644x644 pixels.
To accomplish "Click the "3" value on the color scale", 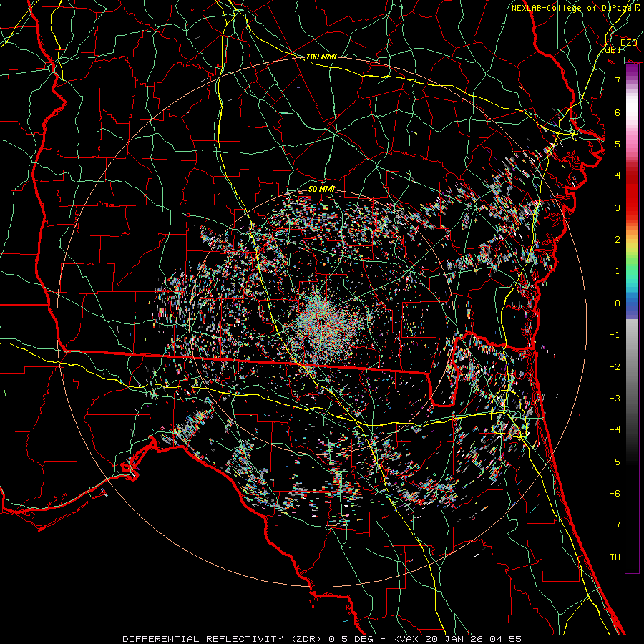I will 618,208.
